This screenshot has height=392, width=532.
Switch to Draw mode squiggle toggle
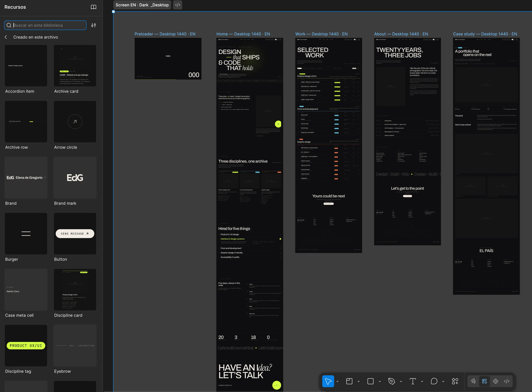(x=473, y=381)
